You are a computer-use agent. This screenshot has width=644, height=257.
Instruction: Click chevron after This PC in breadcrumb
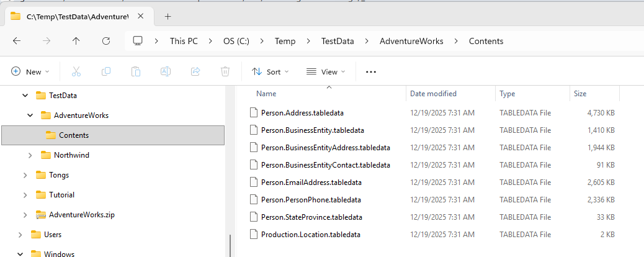click(x=210, y=41)
